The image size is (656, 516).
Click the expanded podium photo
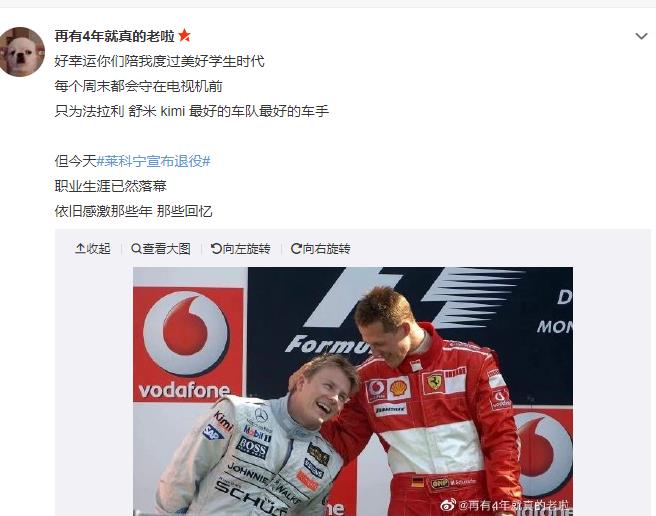tap(353, 391)
